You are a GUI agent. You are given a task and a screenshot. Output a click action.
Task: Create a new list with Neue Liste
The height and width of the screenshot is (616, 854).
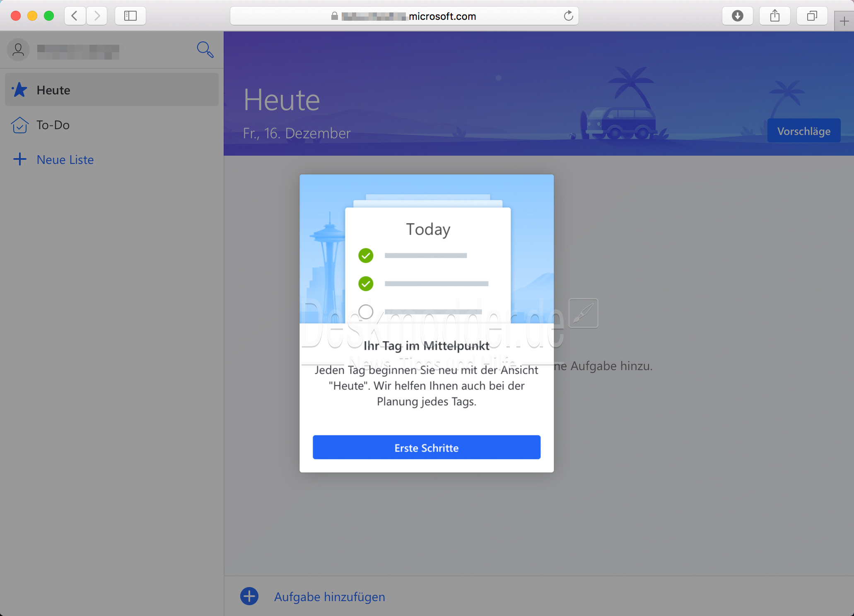click(65, 159)
